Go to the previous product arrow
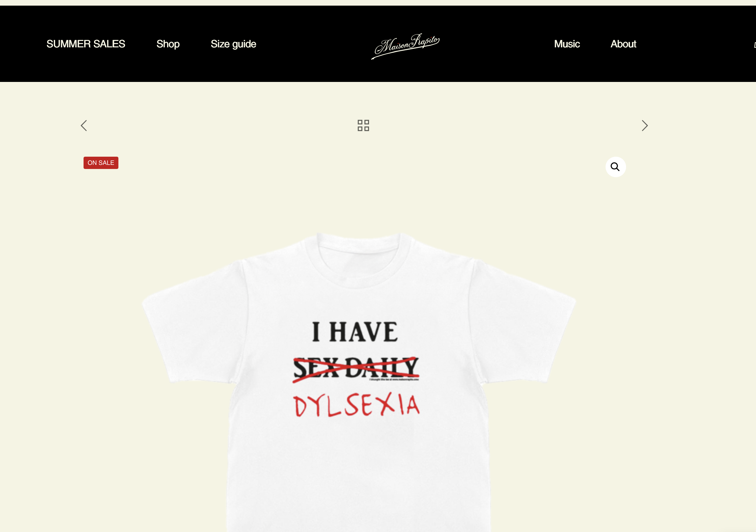The width and height of the screenshot is (756, 532). [84, 125]
